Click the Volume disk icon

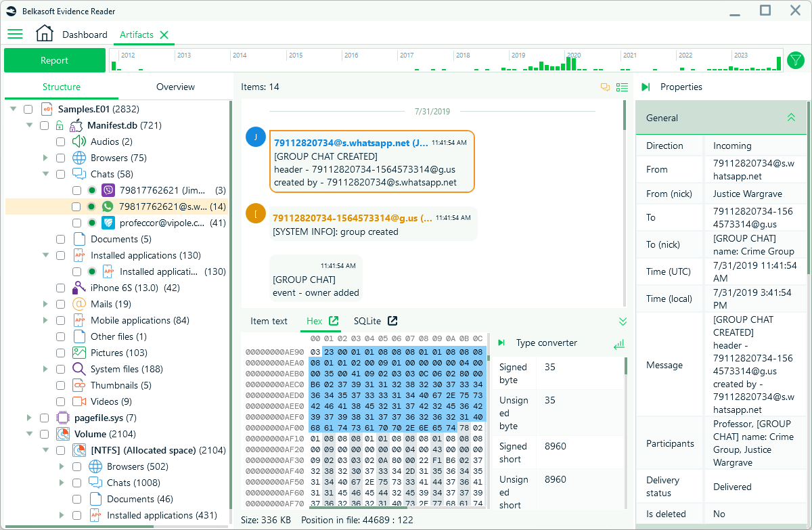point(63,434)
